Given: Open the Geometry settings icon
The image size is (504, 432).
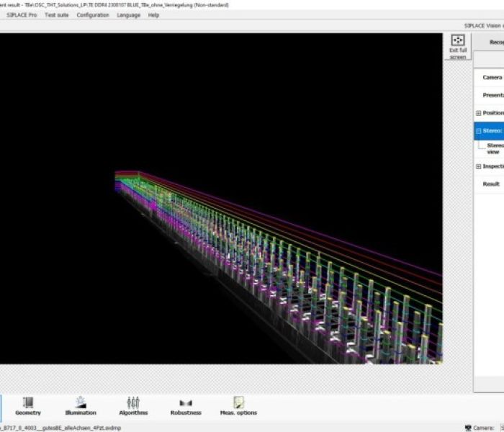Looking at the screenshot, I should [x=28, y=403].
